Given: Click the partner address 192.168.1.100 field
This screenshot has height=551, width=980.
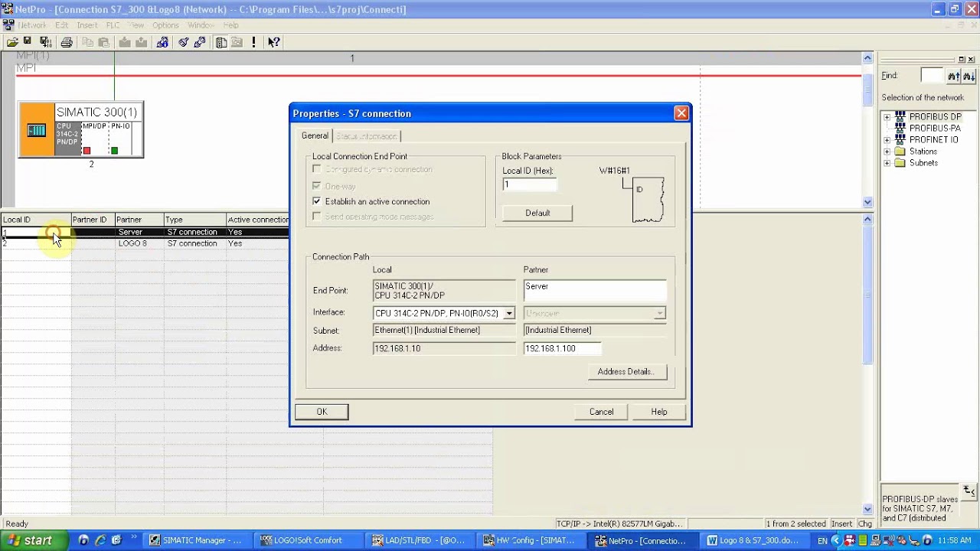Looking at the screenshot, I should (563, 348).
